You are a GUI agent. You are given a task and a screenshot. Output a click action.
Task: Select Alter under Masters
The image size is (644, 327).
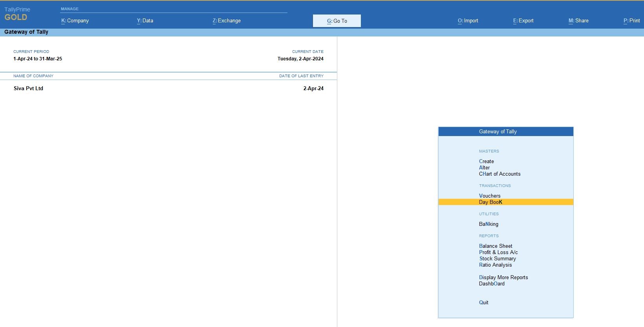tap(484, 167)
